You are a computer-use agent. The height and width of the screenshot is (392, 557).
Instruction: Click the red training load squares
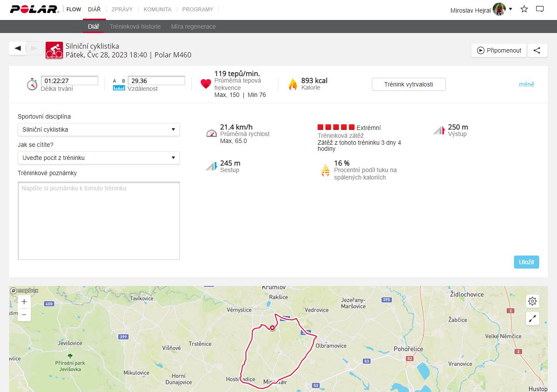[336, 127]
